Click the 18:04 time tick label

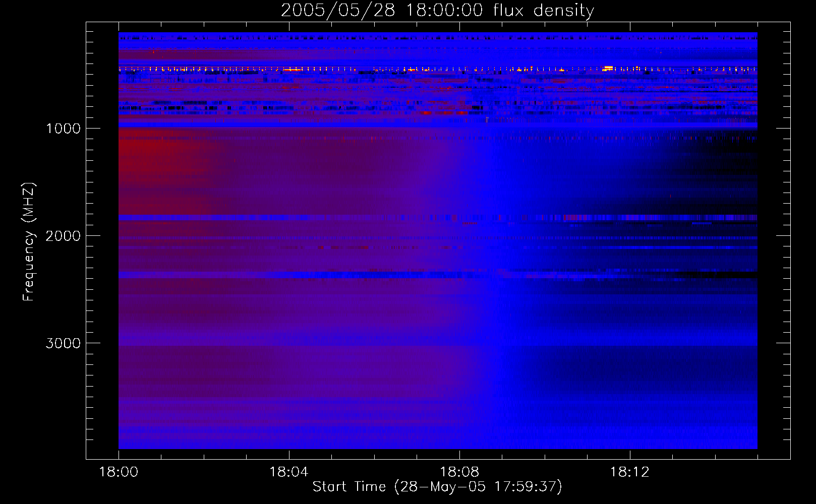click(289, 472)
